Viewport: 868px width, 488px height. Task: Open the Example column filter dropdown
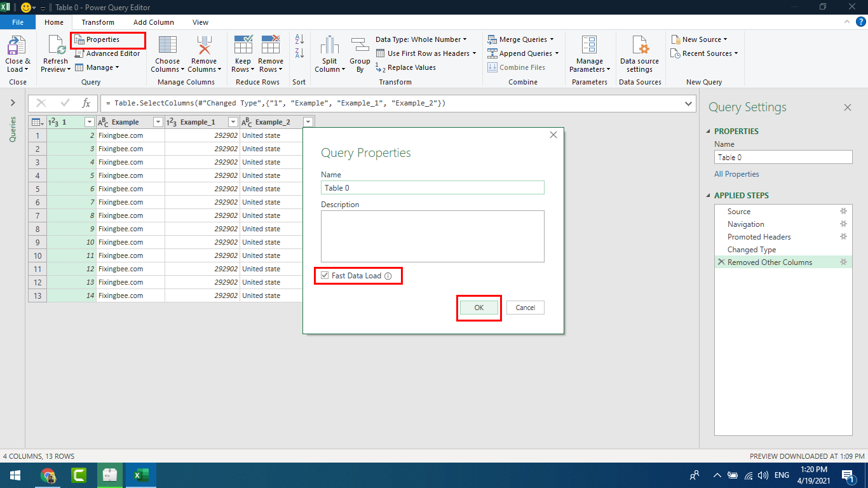158,122
